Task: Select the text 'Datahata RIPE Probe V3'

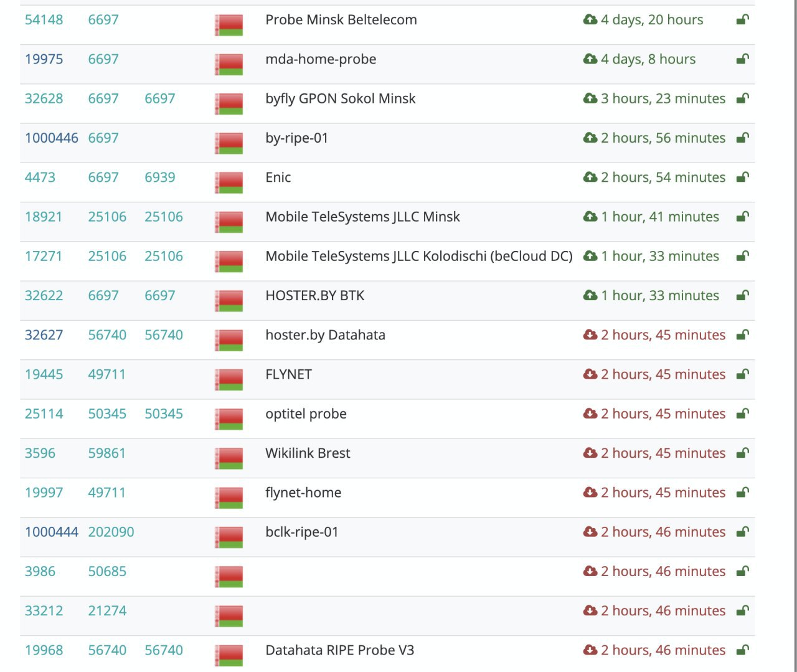Action: click(x=340, y=650)
